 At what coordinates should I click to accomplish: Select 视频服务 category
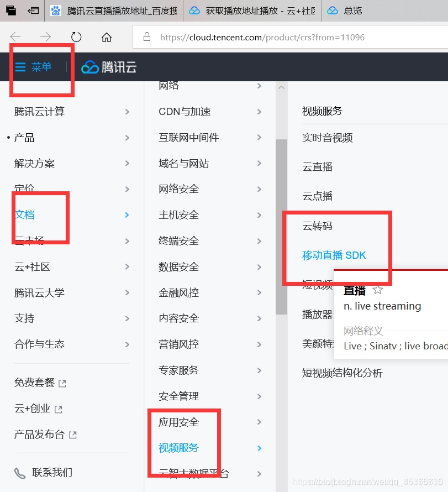(178, 448)
